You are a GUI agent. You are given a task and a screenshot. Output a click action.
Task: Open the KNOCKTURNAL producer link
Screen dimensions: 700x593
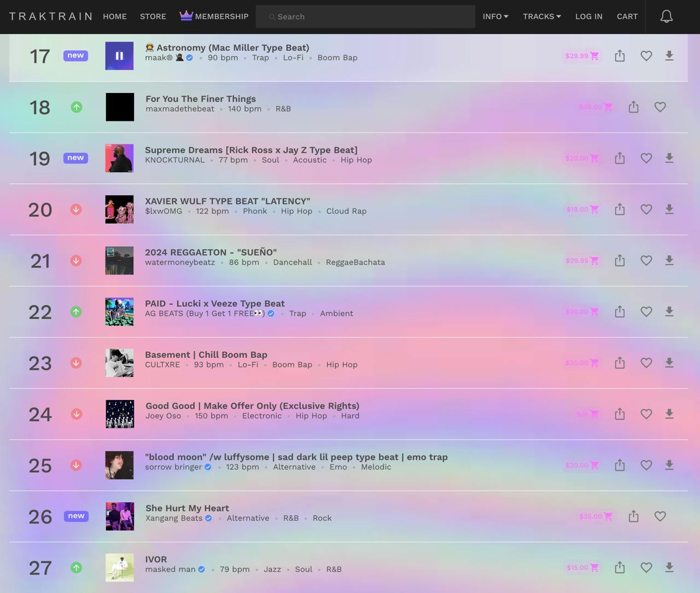pyautogui.click(x=175, y=160)
